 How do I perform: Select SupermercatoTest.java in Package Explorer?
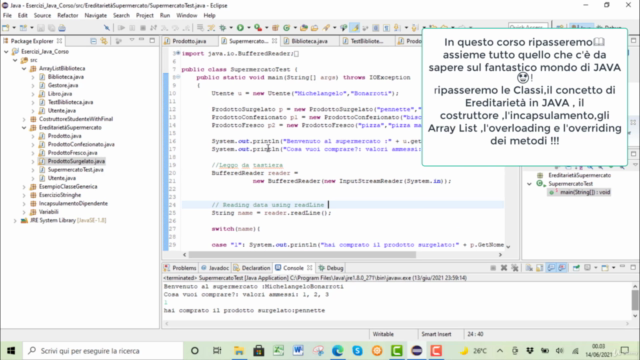pos(76,170)
